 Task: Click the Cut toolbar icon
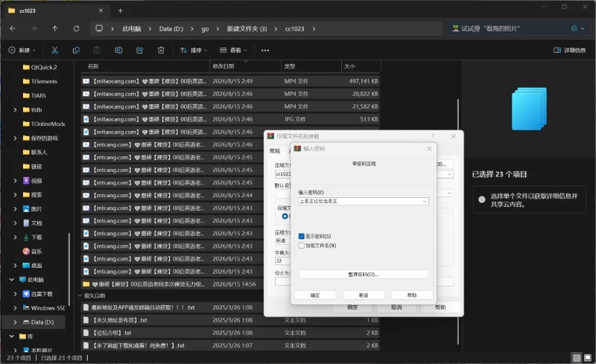54,50
